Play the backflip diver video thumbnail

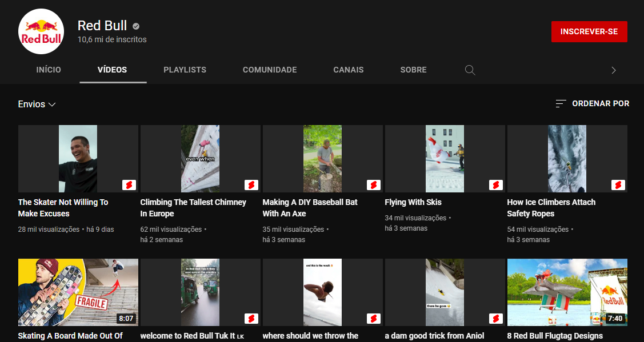(323, 292)
